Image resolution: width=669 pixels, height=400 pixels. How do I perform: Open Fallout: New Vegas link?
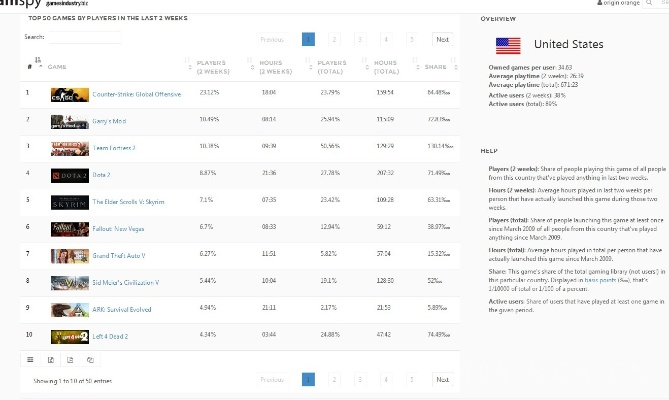click(118, 229)
